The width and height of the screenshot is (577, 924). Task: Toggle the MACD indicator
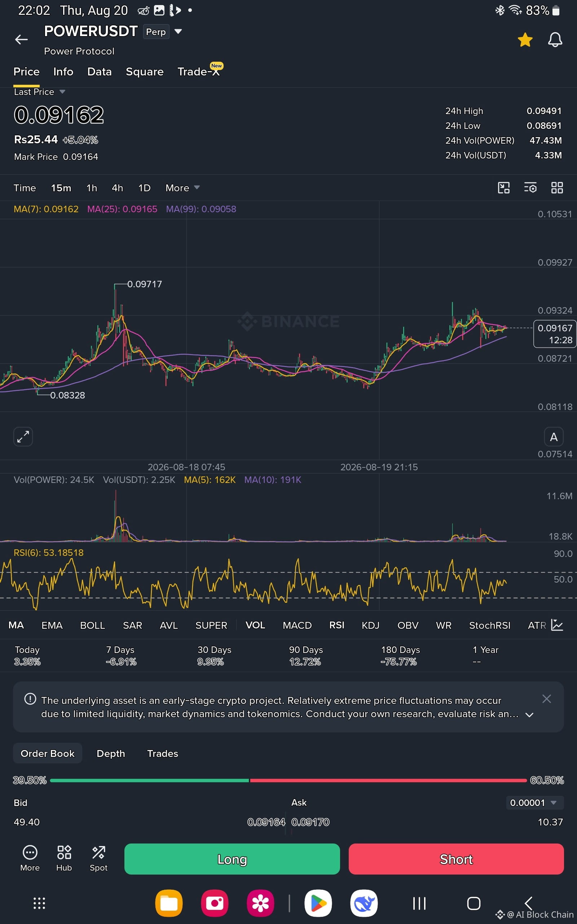point(297,626)
